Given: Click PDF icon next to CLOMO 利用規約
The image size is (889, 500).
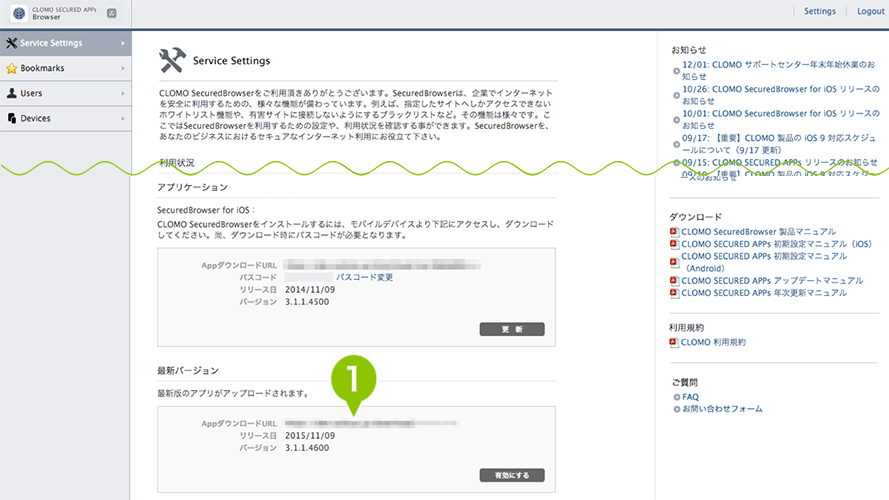Looking at the screenshot, I should pyautogui.click(x=674, y=342).
